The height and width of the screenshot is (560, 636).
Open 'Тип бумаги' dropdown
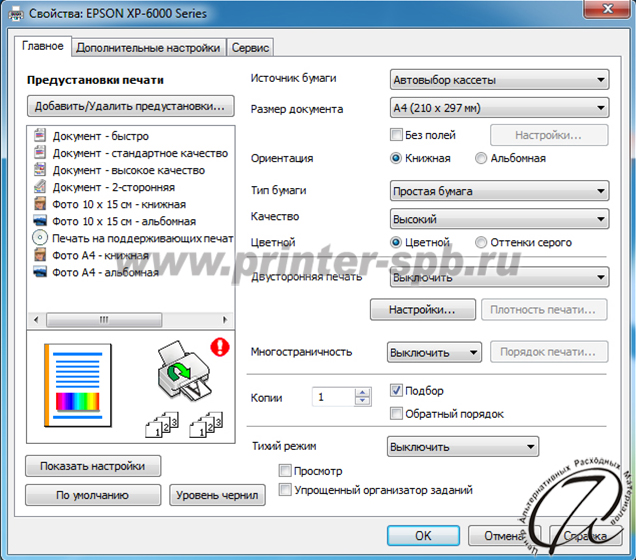[x=499, y=191]
